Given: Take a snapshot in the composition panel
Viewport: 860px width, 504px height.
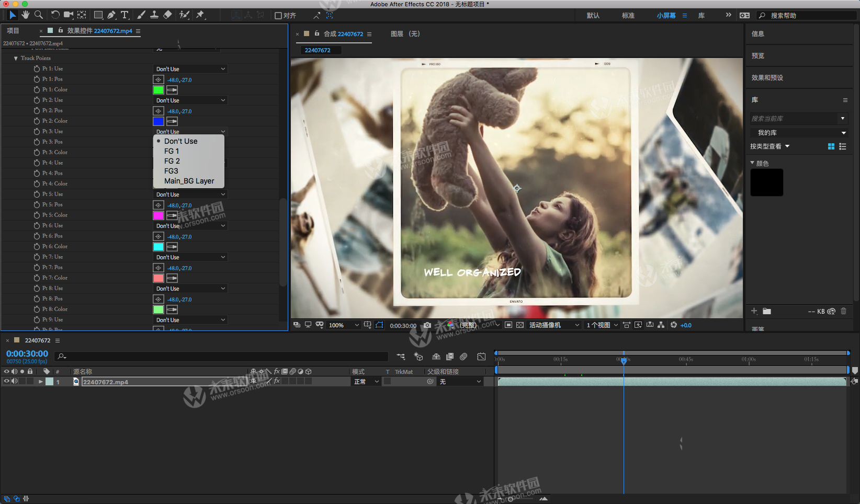Looking at the screenshot, I should point(427,325).
